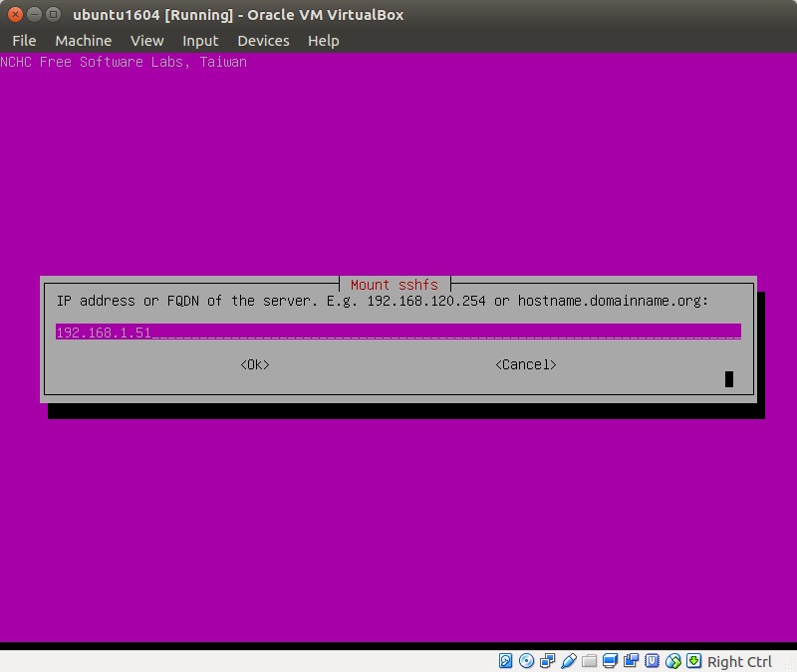The width and height of the screenshot is (797, 672).
Task: Click the virtual display monitor icon
Action: point(611,661)
